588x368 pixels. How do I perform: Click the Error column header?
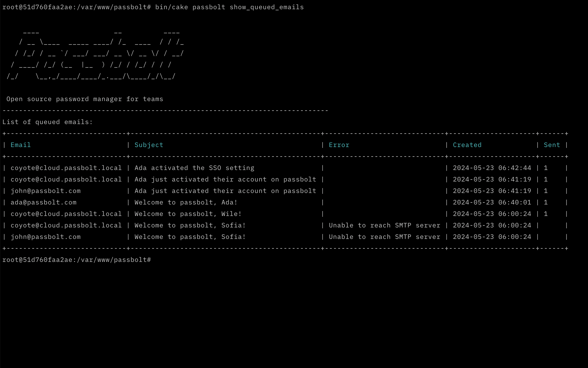point(339,144)
